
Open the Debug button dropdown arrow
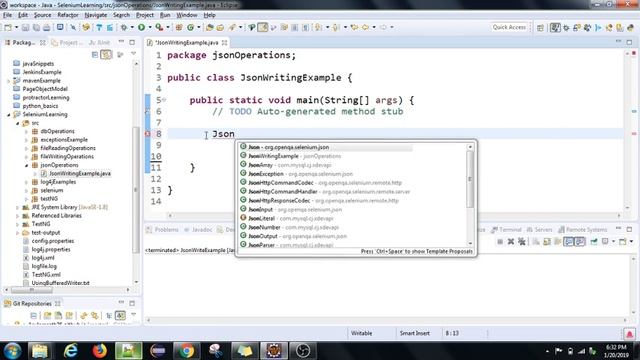click(131, 27)
